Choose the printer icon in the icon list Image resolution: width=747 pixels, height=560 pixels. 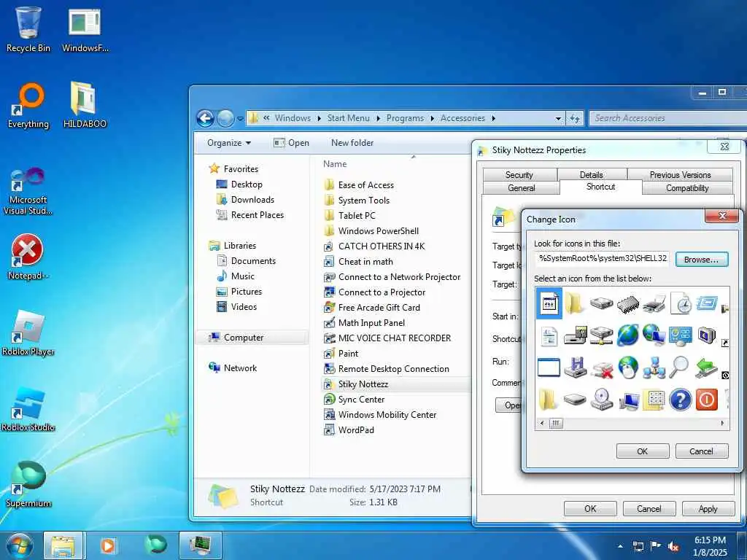[654, 304]
